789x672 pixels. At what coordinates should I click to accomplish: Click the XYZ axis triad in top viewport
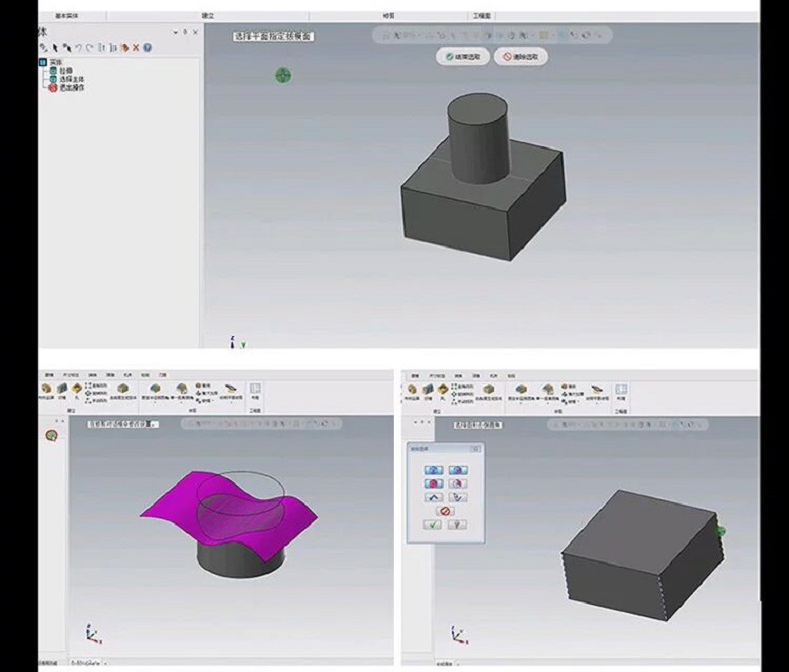(x=235, y=341)
